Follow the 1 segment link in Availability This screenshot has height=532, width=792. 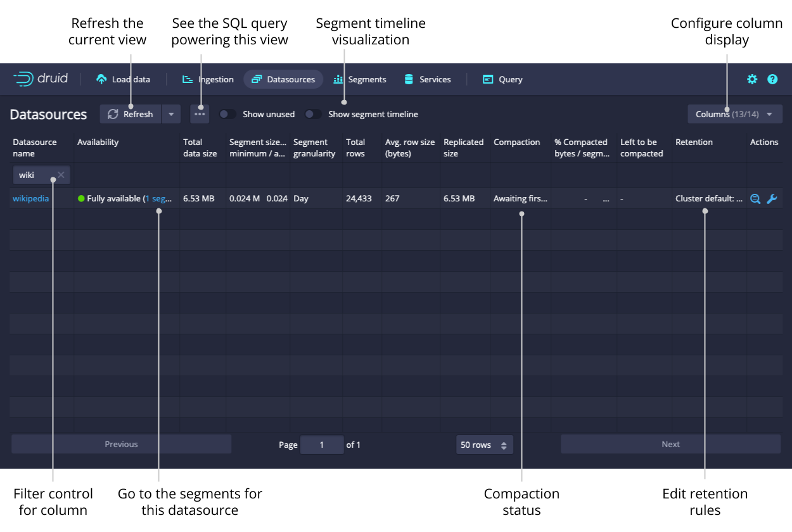158,199
